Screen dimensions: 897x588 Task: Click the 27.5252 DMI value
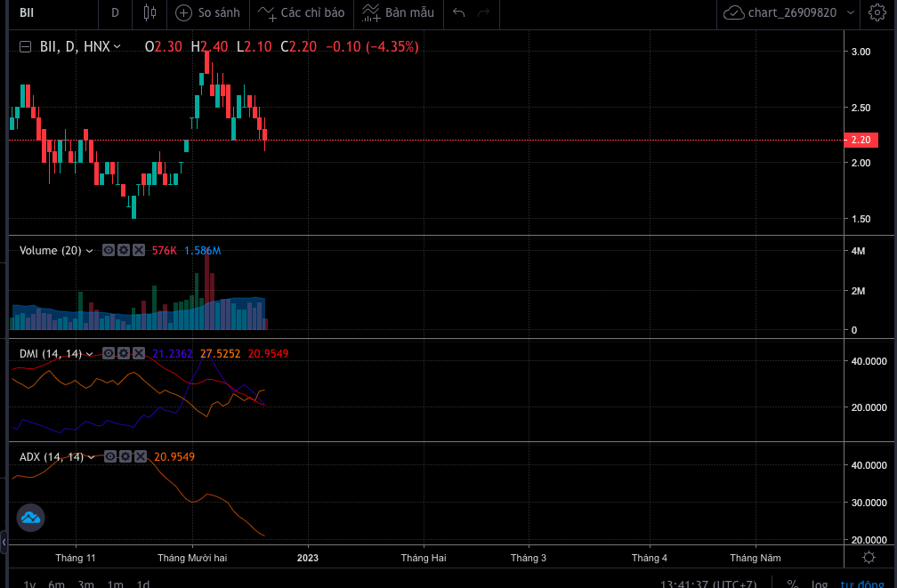221,353
